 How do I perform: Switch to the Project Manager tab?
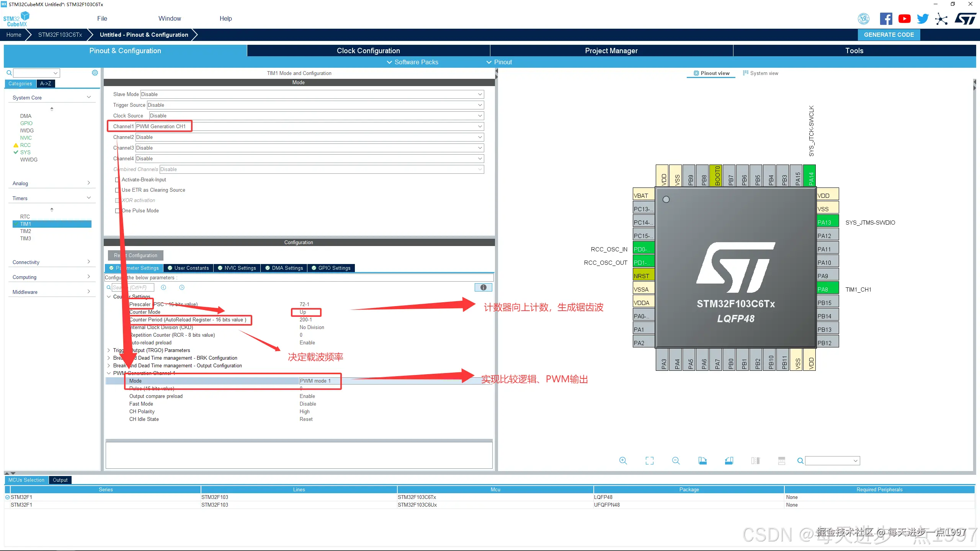pyautogui.click(x=611, y=51)
